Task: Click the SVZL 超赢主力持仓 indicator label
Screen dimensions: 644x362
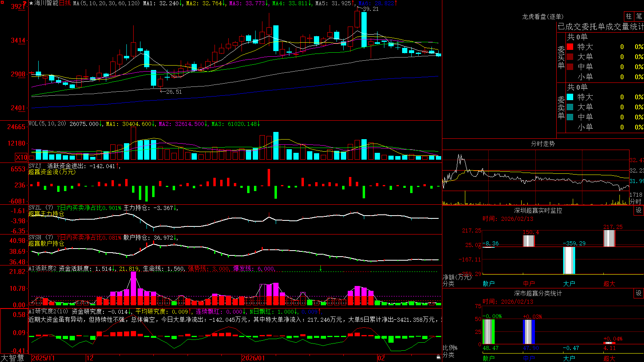Action: click(41, 208)
